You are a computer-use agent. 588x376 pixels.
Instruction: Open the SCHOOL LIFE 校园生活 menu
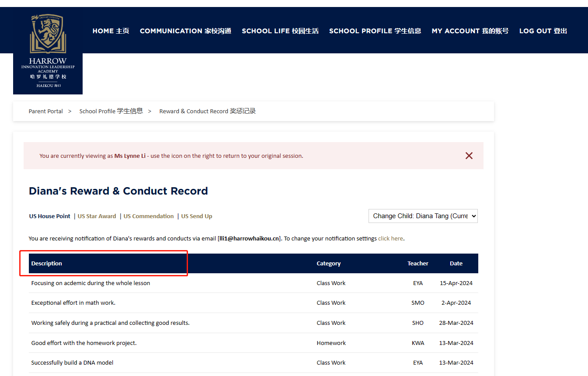[280, 31]
